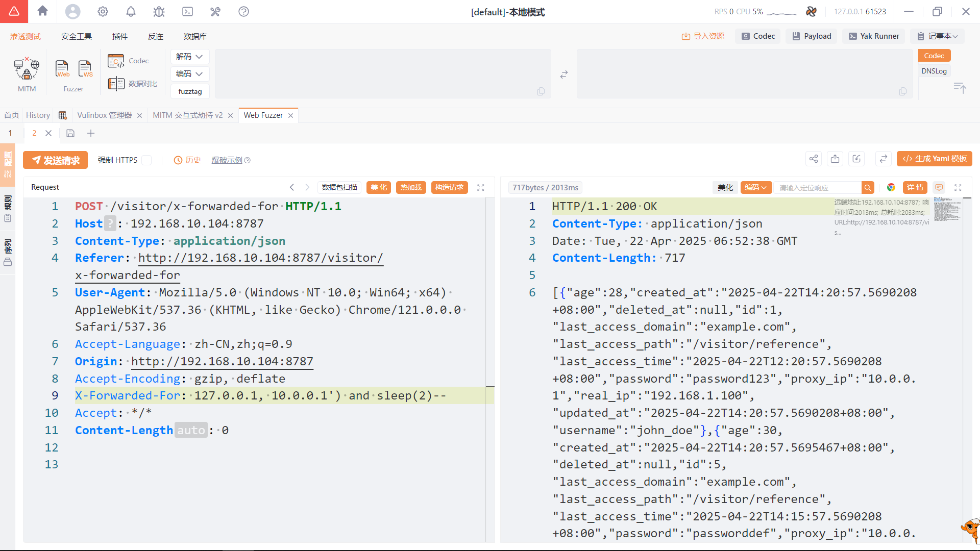
Task: Click the share icon in fuzzer toolbar
Action: [x=814, y=159]
